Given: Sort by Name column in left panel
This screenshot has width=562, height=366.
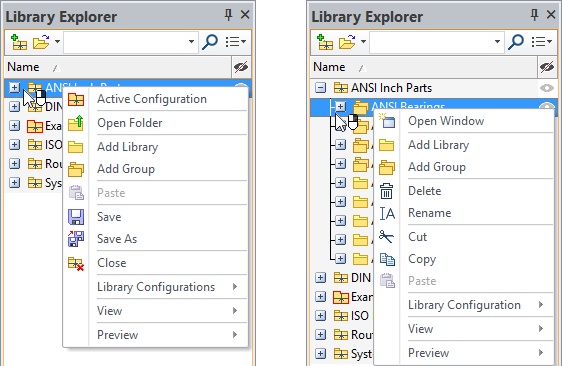Looking at the screenshot, I should [x=118, y=67].
